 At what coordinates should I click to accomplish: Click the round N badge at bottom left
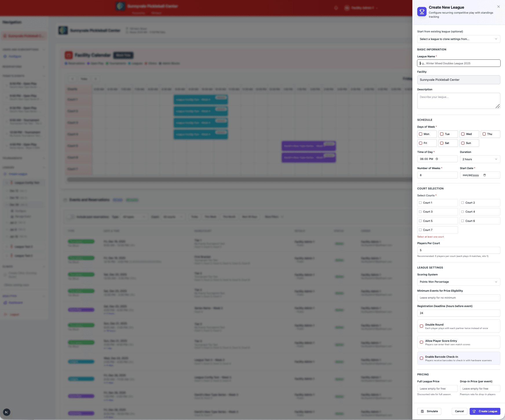pyautogui.click(x=6, y=412)
